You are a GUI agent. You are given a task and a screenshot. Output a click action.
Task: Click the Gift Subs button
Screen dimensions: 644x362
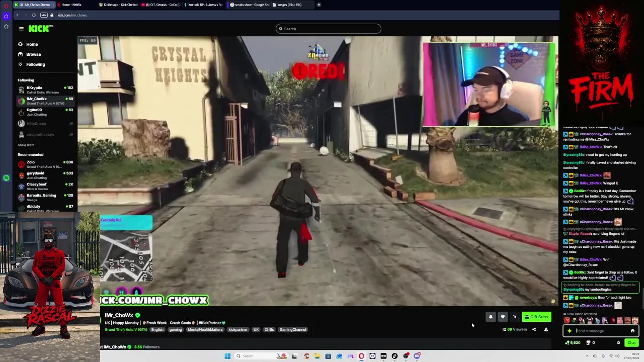pyautogui.click(x=536, y=317)
